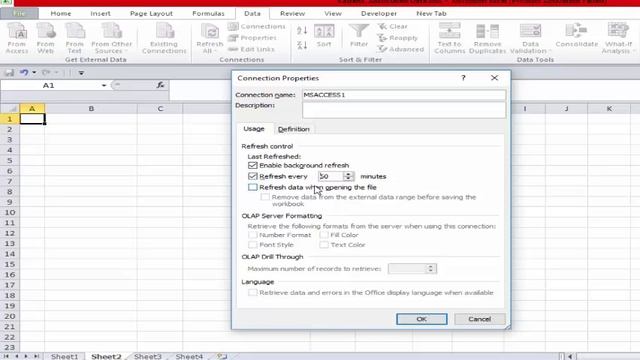Click Cancel in Connection Properties
The width and height of the screenshot is (640, 360).
click(480, 319)
